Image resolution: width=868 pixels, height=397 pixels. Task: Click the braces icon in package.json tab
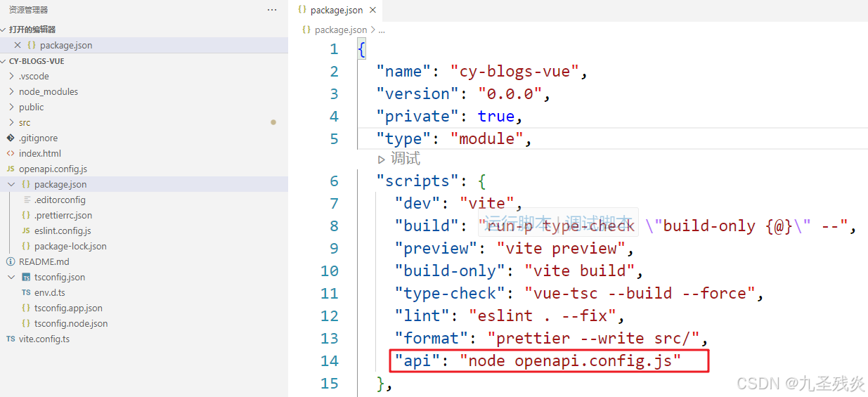pos(302,10)
